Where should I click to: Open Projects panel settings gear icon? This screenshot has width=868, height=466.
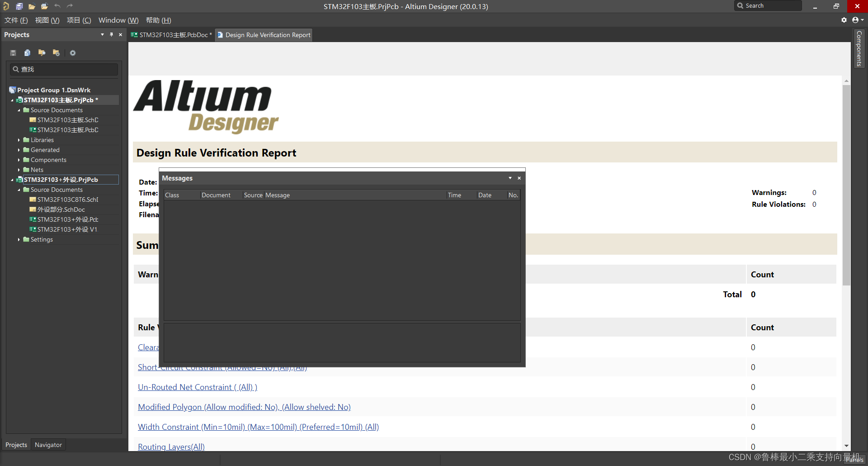pyautogui.click(x=73, y=53)
